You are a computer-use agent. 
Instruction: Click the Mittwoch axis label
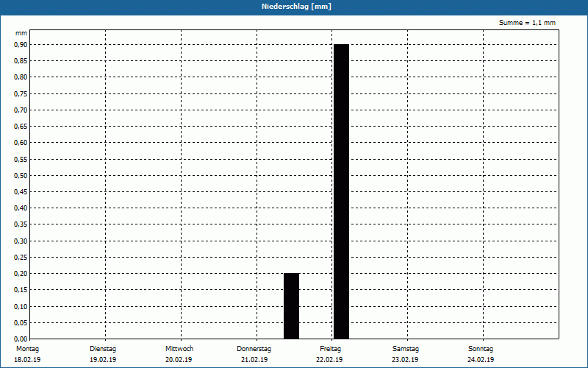[x=179, y=349]
